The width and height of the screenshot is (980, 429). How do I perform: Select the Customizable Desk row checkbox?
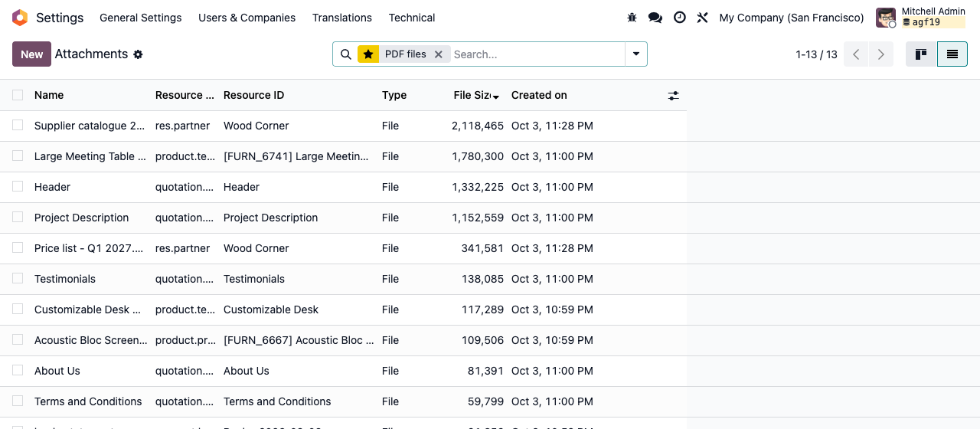point(18,309)
